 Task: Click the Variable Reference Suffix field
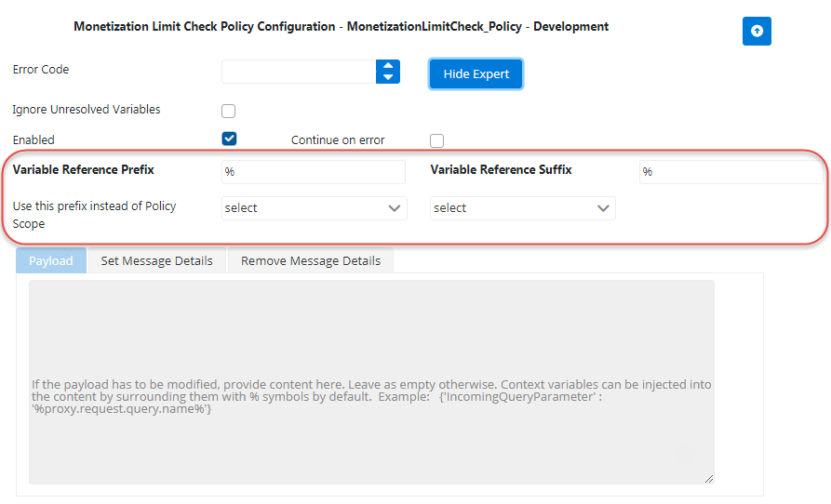[730, 172]
